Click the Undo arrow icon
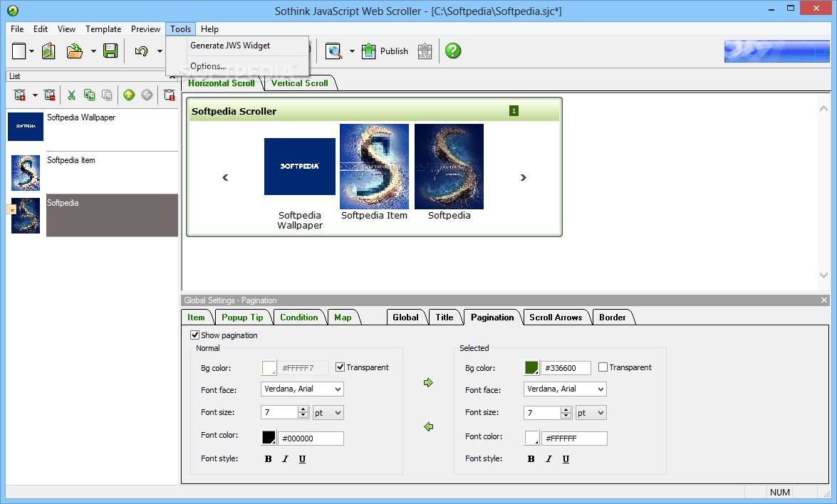This screenshot has height=504, width=837. click(x=142, y=51)
